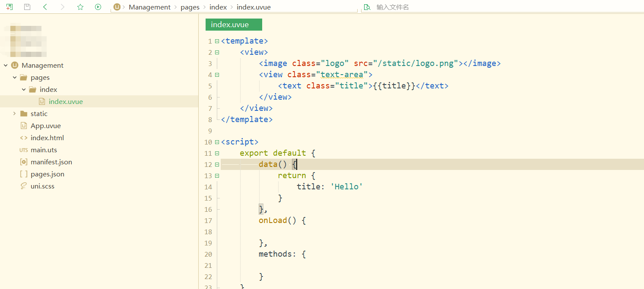Click the manifest.json gear icon
This screenshot has height=289, width=644.
(23, 162)
